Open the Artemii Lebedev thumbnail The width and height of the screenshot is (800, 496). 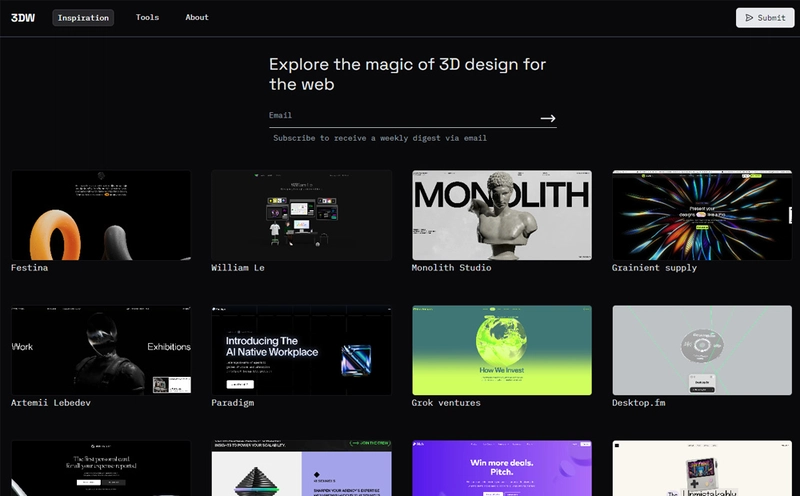[x=101, y=351]
